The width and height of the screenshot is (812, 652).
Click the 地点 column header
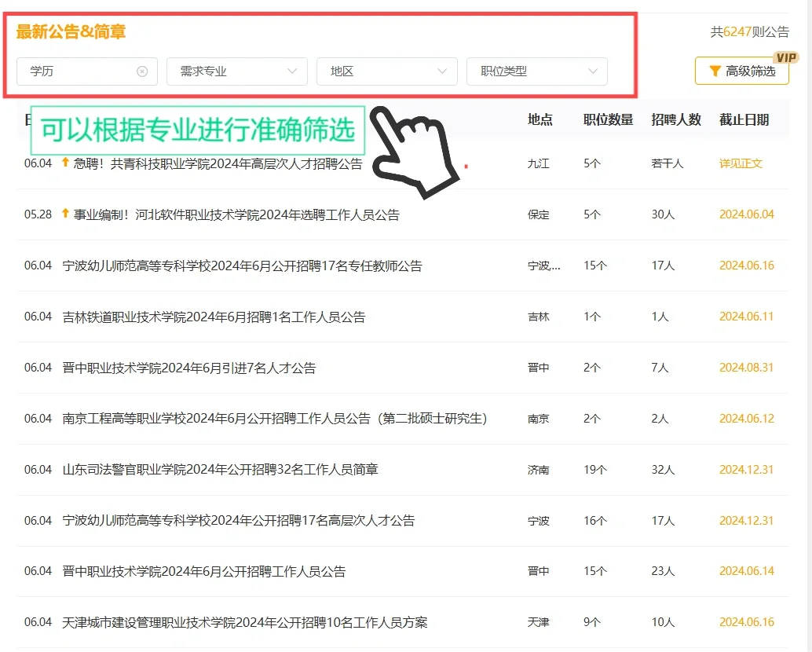click(x=540, y=119)
